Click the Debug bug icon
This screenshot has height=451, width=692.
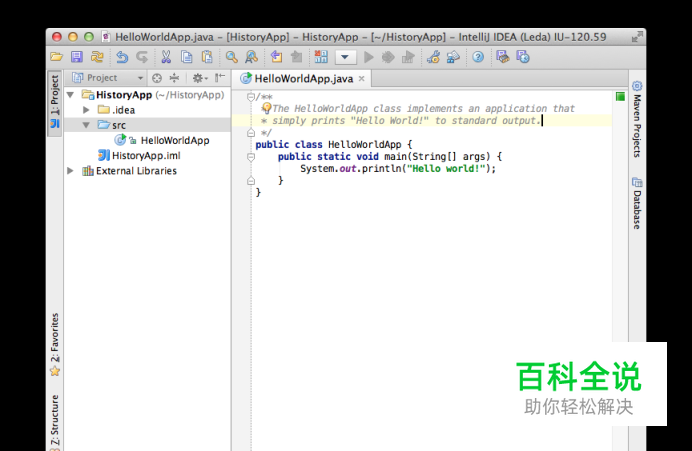point(388,57)
